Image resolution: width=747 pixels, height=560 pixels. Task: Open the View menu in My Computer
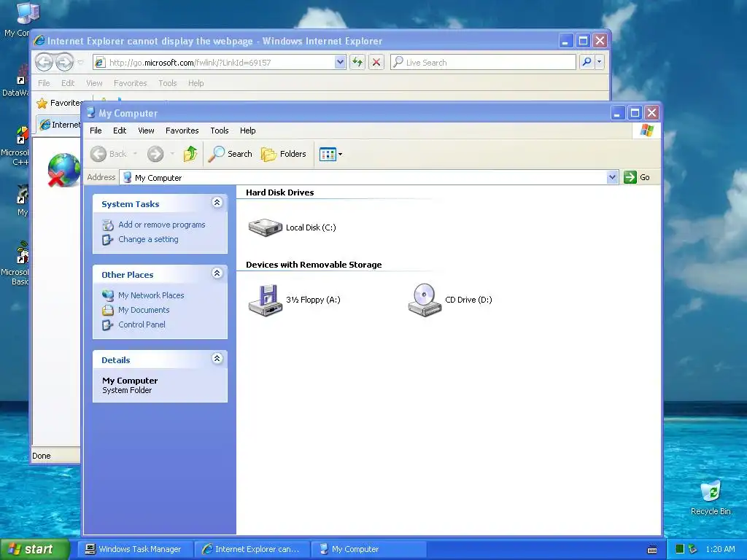point(146,131)
